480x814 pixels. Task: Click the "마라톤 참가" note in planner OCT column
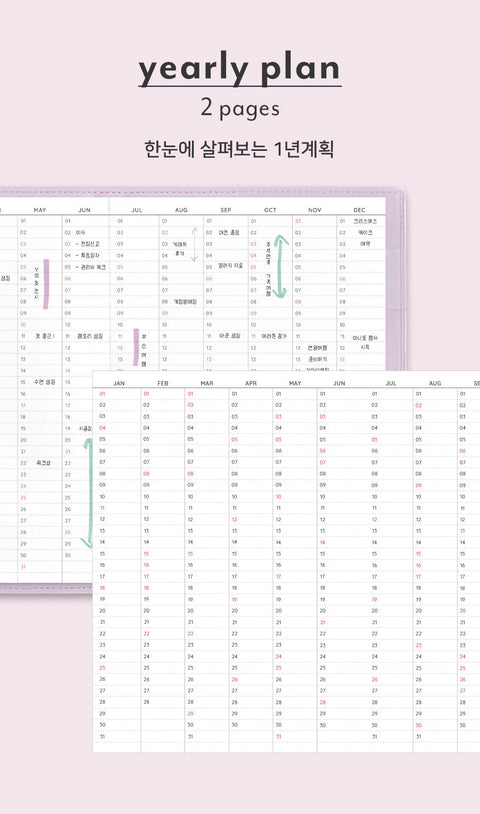click(274, 336)
